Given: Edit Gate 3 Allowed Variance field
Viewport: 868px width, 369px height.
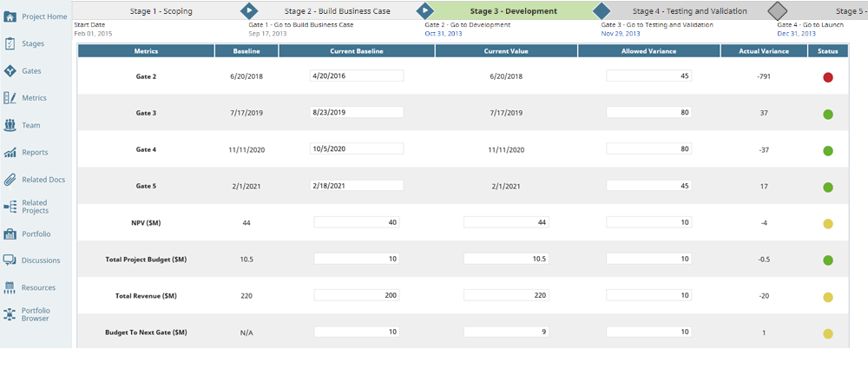Looking at the screenshot, I should [x=648, y=112].
